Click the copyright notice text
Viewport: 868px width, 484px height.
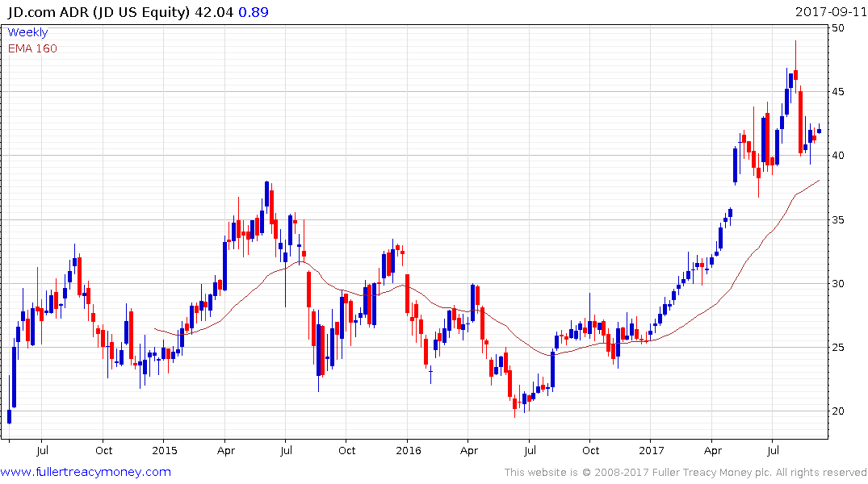pos(686,473)
